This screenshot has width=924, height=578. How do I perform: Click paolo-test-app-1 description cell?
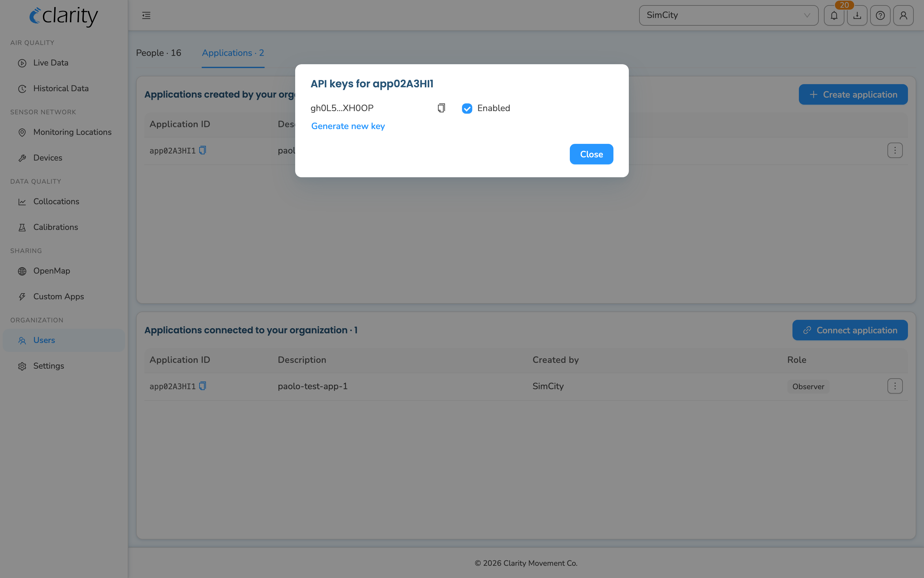coord(313,386)
